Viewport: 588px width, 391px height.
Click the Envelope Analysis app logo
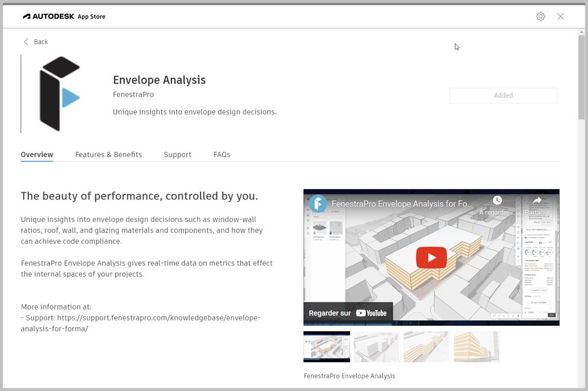tap(58, 94)
